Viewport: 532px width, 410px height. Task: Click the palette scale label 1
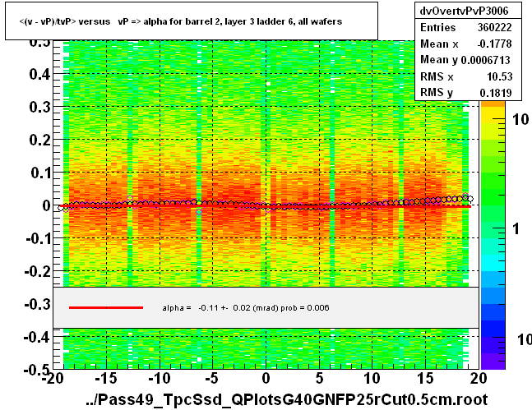click(x=516, y=229)
